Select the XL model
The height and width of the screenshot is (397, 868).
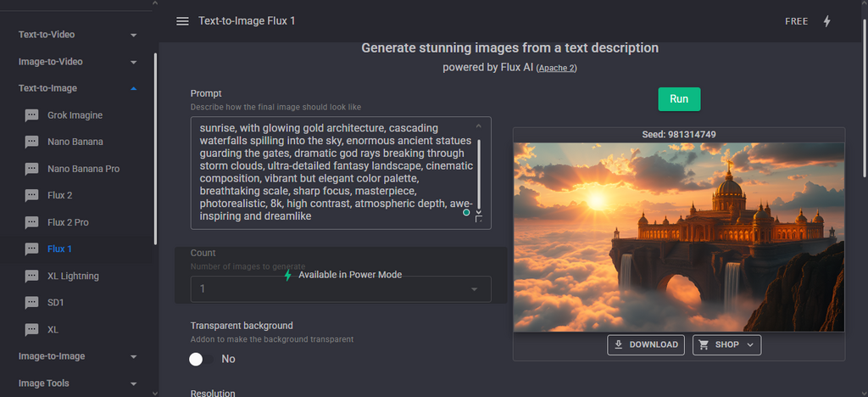[53, 330]
